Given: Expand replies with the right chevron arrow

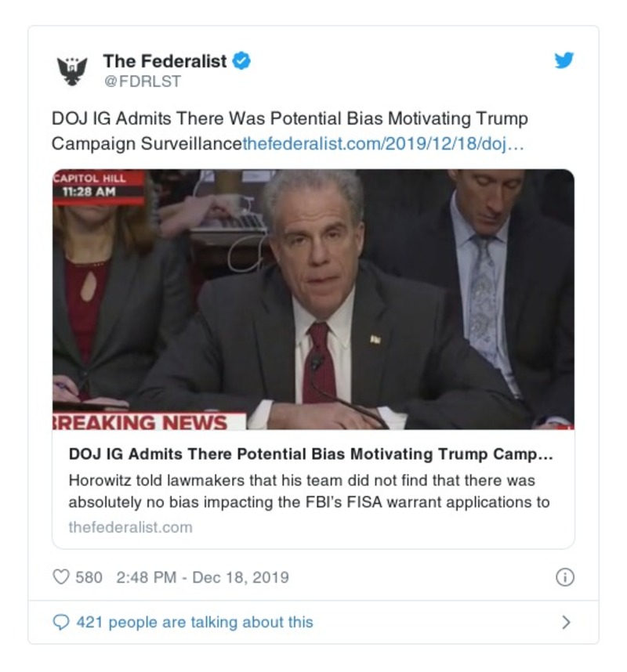Looking at the screenshot, I should 566,623.
